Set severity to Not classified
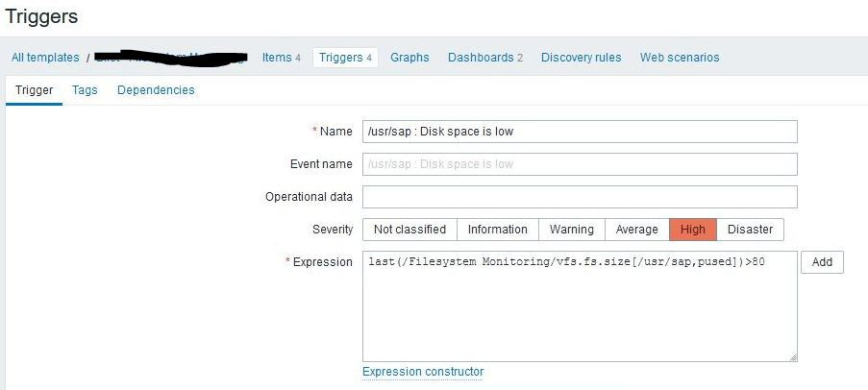Screen dimensions: 868x390 pyautogui.click(x=409, y=230)
